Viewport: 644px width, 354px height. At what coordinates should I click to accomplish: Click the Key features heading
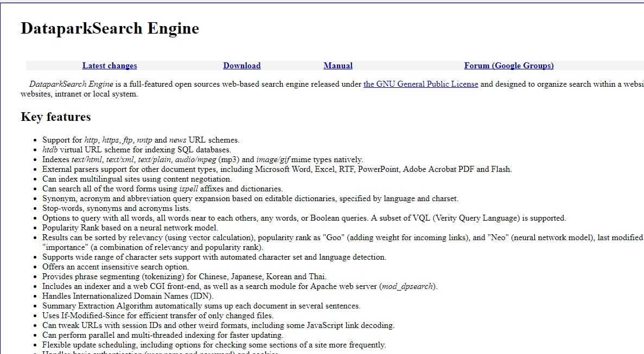coord(55,117)
